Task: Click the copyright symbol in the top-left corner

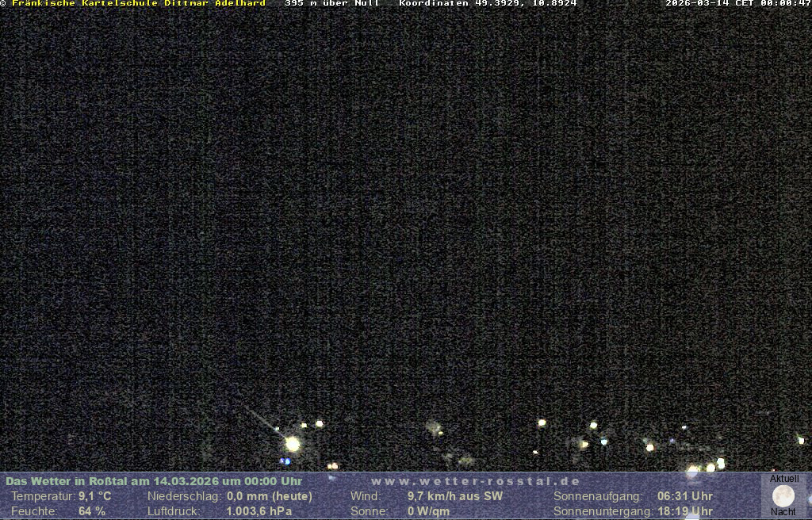Action: (x=3, y=3)
